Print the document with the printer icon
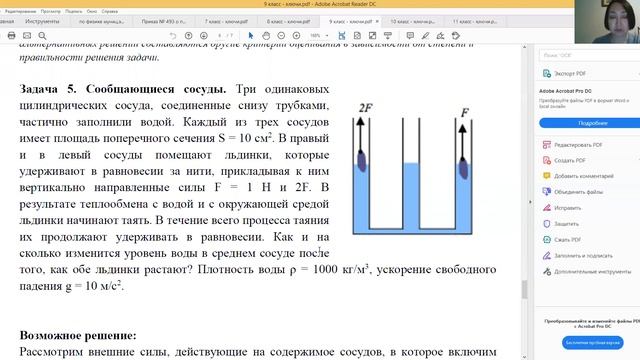640x360 pixels. [x=11, y=36]
